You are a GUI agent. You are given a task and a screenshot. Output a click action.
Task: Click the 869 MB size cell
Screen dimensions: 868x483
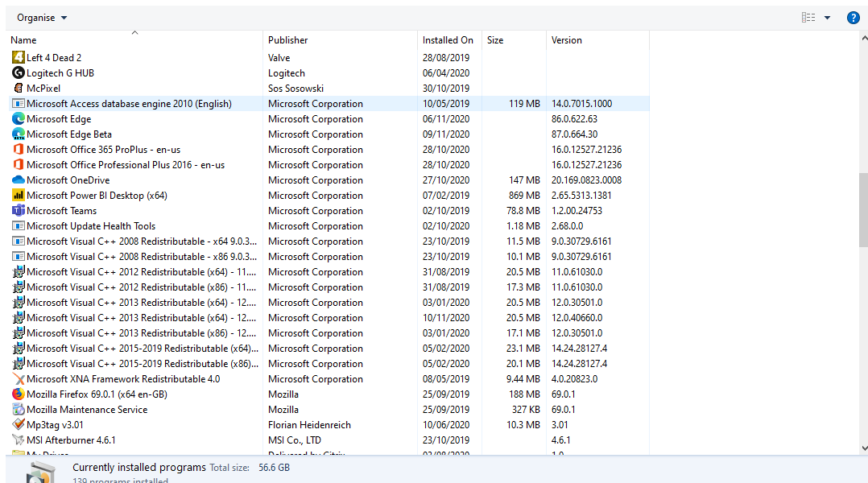click(524, 196)
